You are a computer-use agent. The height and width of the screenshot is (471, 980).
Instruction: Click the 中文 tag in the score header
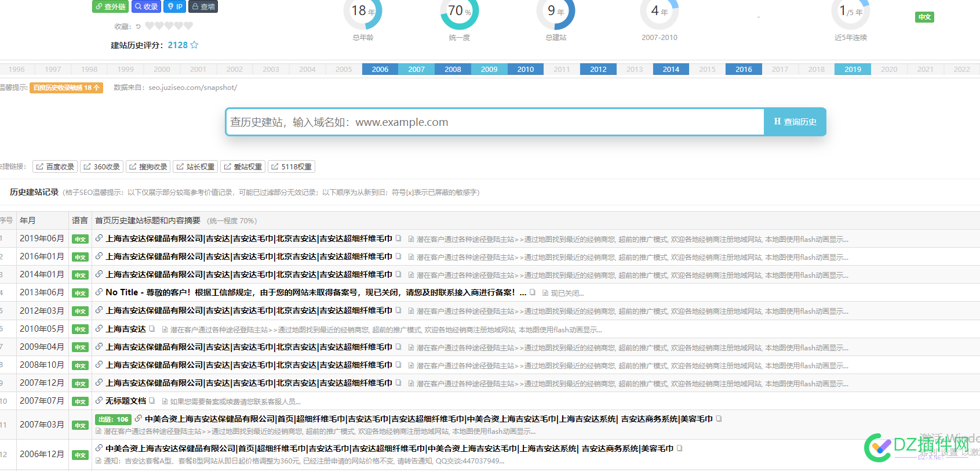(925, 17)
